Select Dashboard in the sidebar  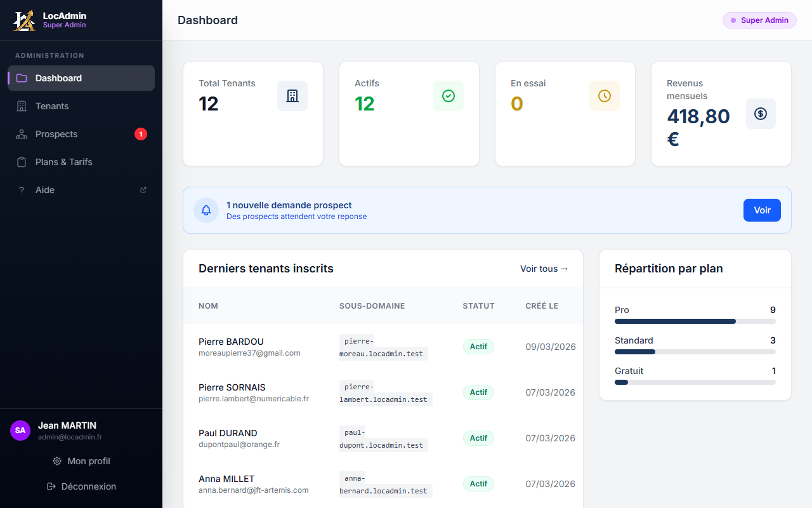point(58,78)
